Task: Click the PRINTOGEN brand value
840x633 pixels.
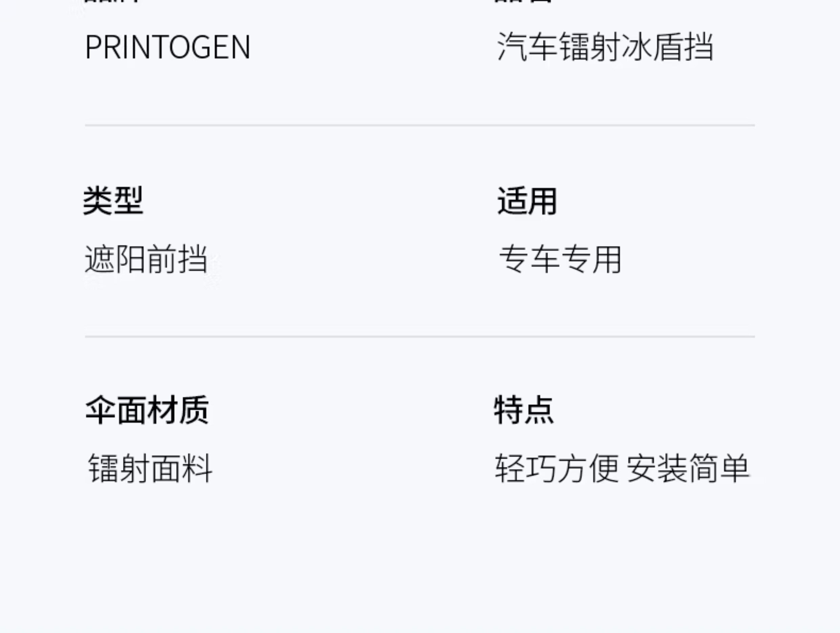Action: pyautogui.click(x=167, y=47)
